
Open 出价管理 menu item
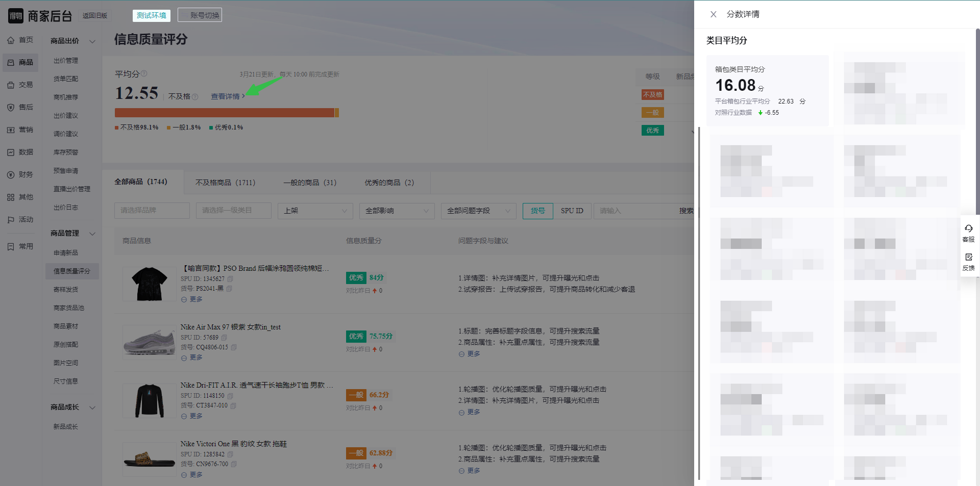pos(66,61)
